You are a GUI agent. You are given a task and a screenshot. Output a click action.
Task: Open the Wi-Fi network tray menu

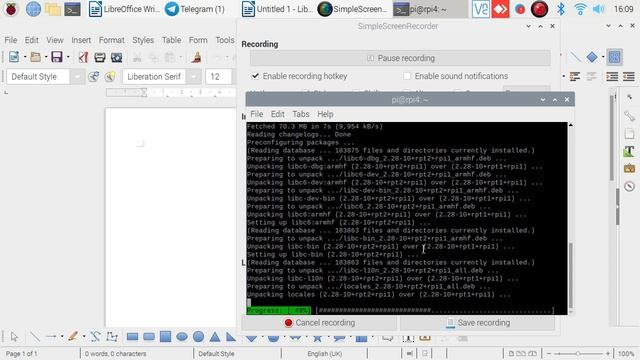click(x=580, y=9)
